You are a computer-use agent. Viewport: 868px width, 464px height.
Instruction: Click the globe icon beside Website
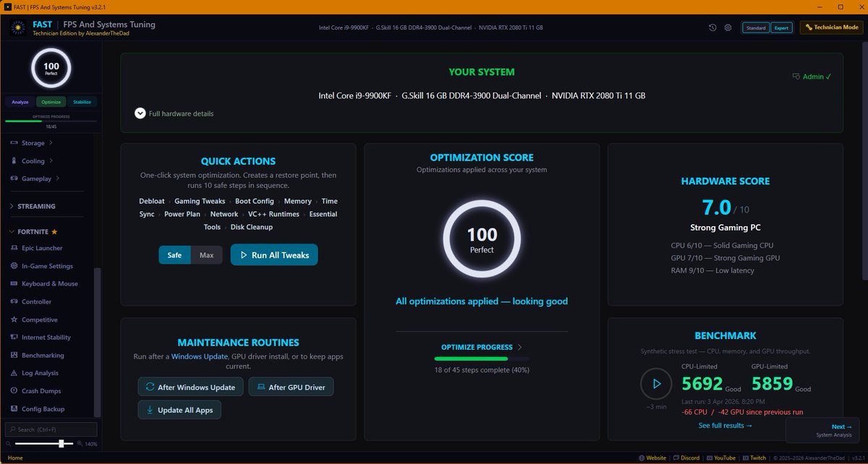pos(642,457)
